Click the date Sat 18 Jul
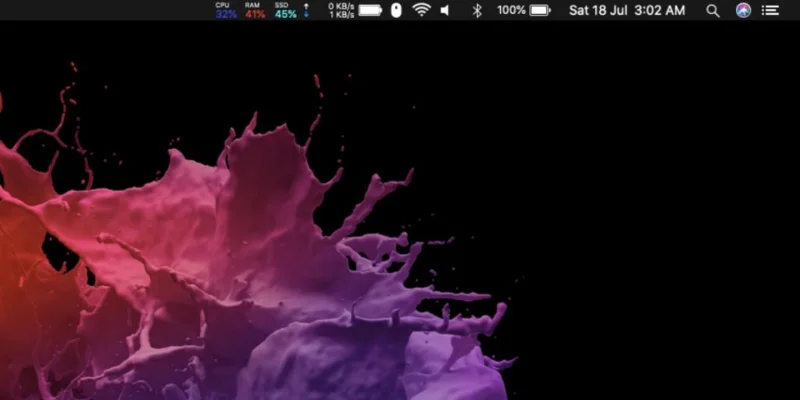 [x=598, y=10]
